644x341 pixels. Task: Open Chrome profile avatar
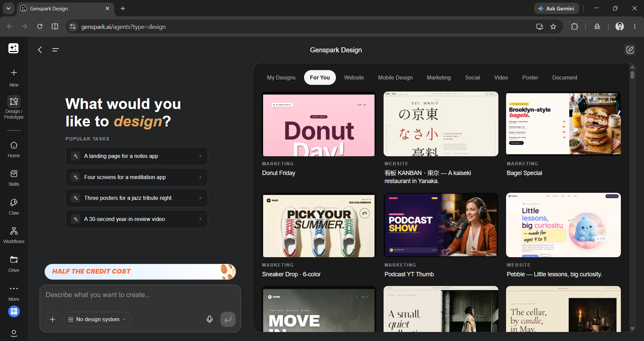620,26
